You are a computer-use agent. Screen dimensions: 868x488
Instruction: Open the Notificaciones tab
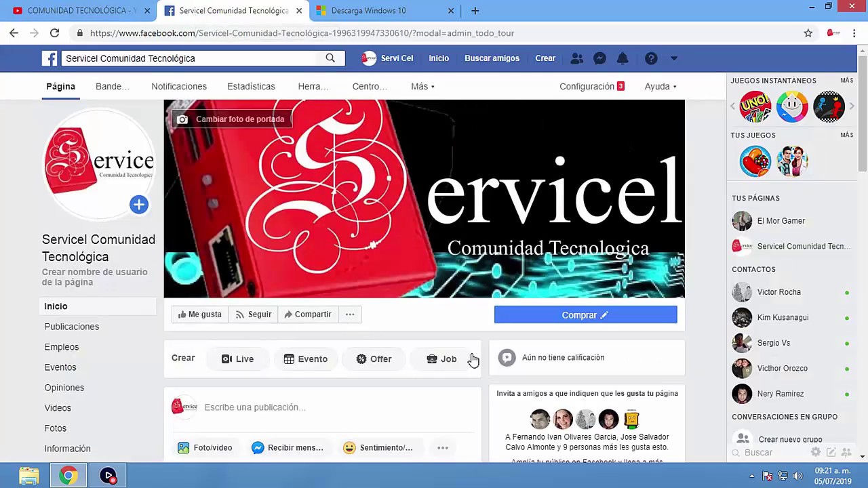point(179,86)
